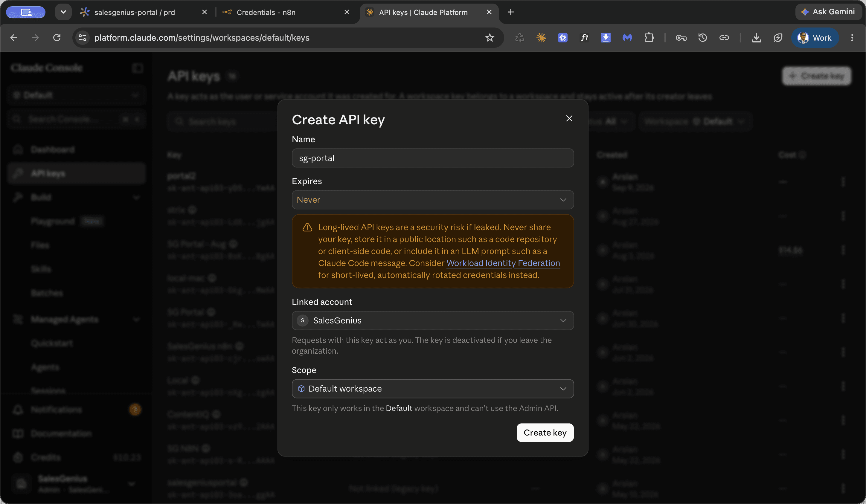Open the Scope Default workspace dropdown

click(x=433, y=389)
